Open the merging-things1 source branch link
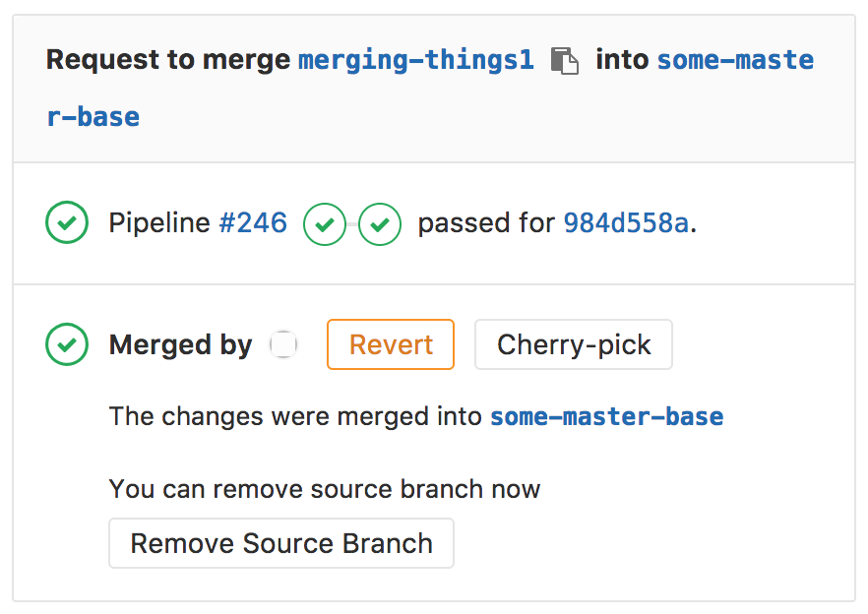868x614 pixels. [415, 60]
